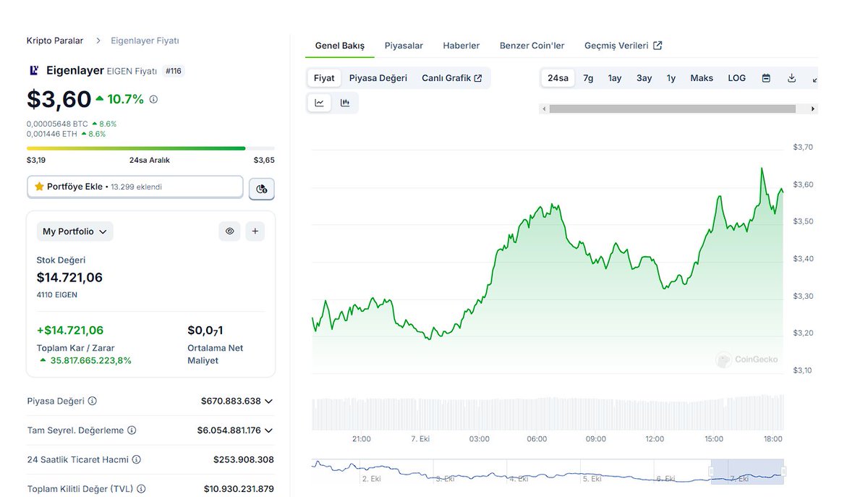
Task: Click scrollbar left arrow under time range
Action: [x=542, y=109]
